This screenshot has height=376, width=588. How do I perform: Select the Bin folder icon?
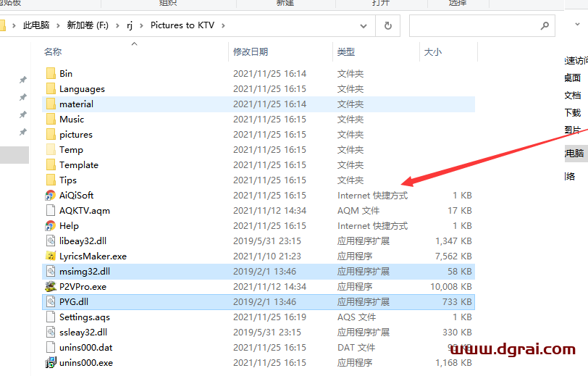(51, 73)
